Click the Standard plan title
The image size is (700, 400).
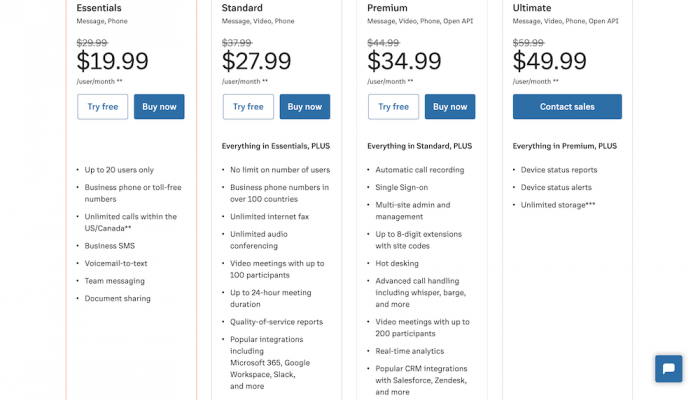coord(243,8)
